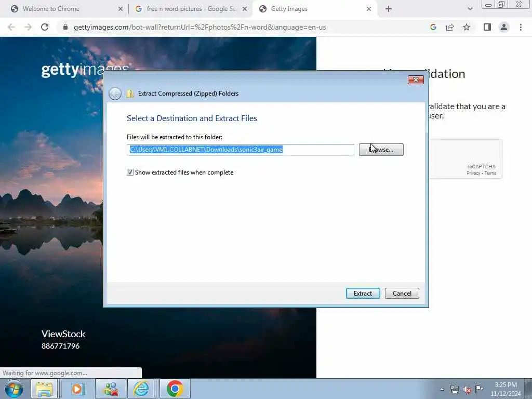
Task: Open the clock showing 3:25 PM
Action: point(506,389)
